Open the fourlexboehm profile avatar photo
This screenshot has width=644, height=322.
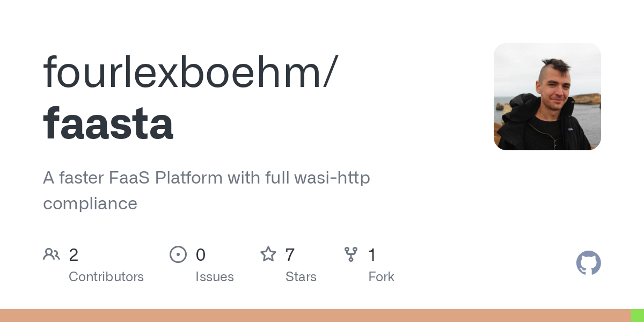click(x=547, y=97)
